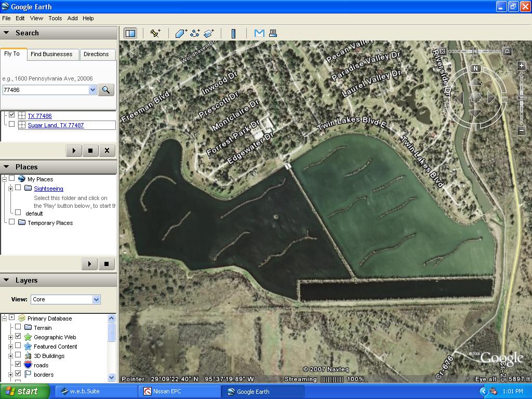Click the Add Placemark pushpin icon
This screenshot has height=399, width=532.
tap(155, 33)
